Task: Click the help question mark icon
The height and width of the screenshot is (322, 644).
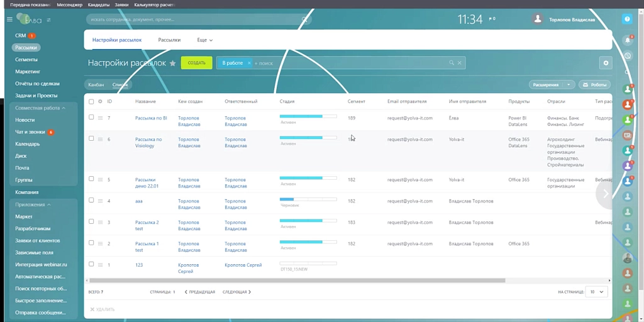Action: (627, 19)
